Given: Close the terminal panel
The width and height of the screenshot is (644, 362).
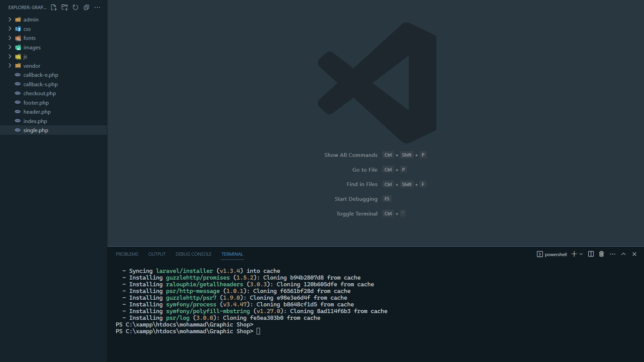Looking at the screenshot, I should (x=634, y=254).
